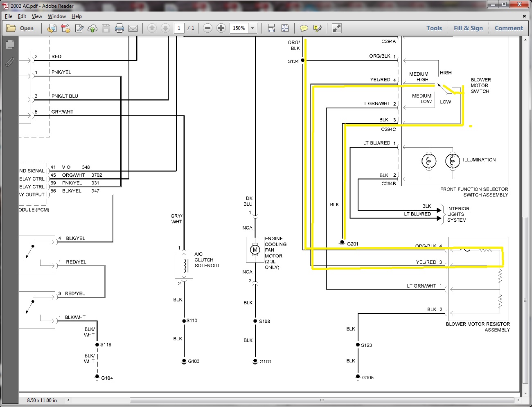Open the Fill & Sign pane
This screenshot has width=532, height=407.
click(468, 28)
